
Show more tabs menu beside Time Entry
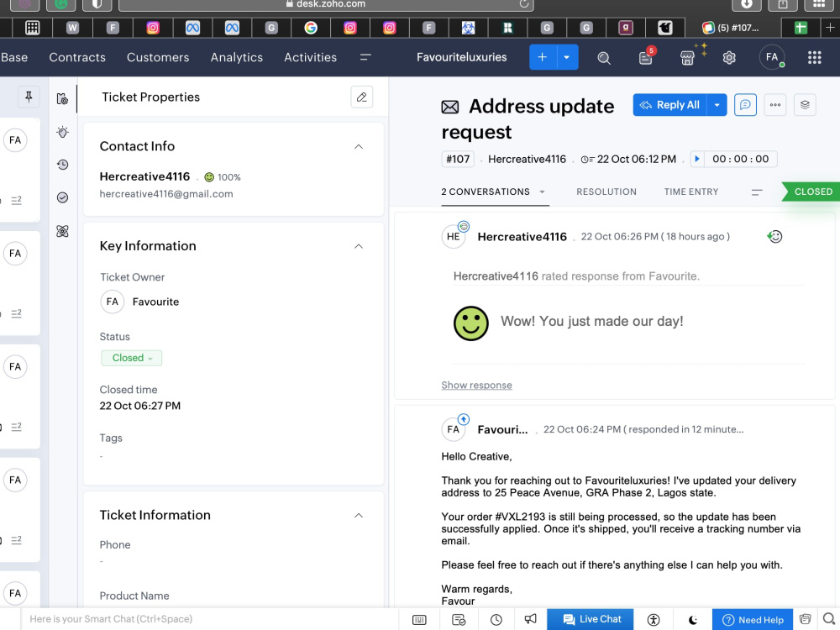757,192
